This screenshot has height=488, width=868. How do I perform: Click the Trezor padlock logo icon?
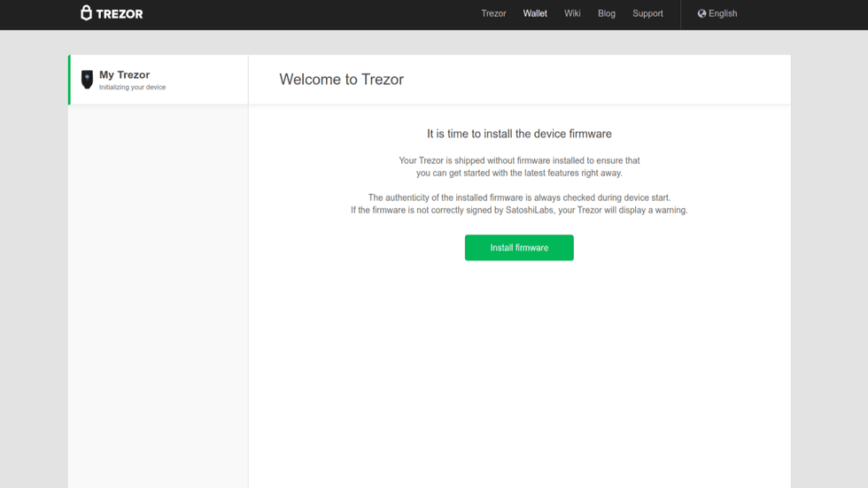(86, 13)
